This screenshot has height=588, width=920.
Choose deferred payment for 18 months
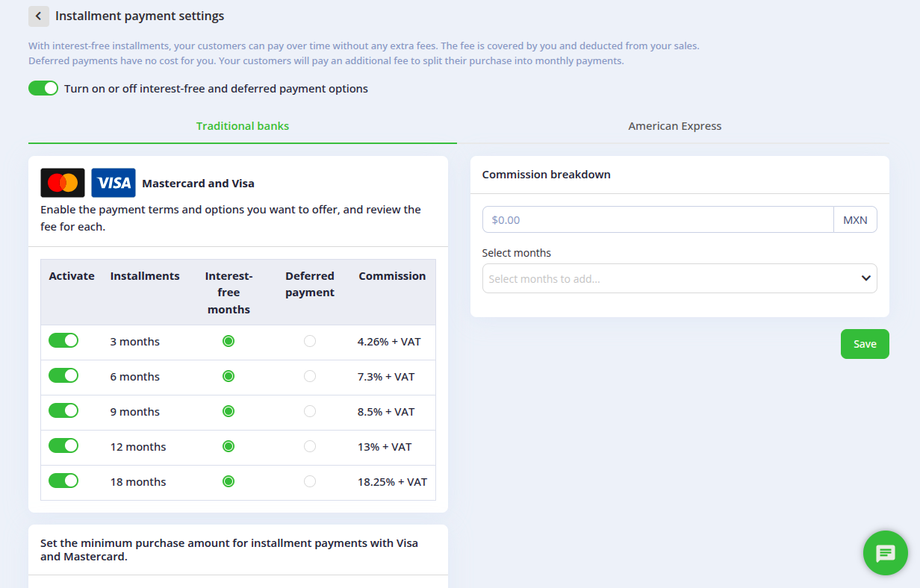310,481
